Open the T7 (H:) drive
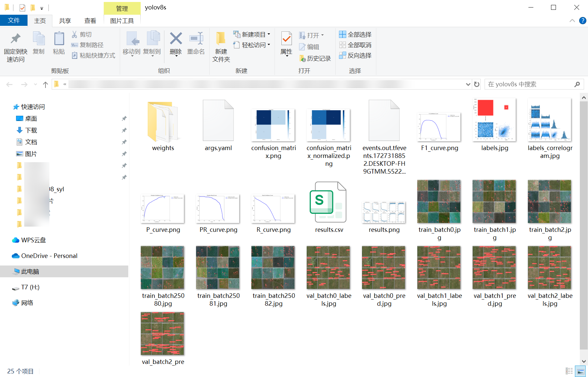This screenshot has height=377, width=588. pyautogui.click(x=30, y=287)
